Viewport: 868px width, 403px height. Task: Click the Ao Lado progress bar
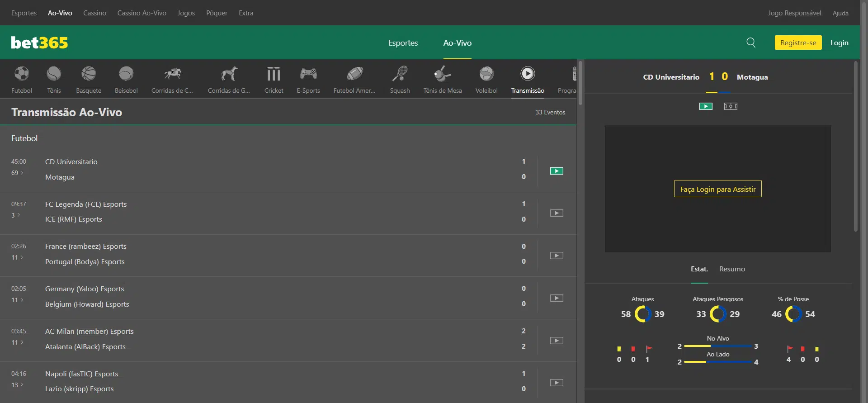point(718,362)
